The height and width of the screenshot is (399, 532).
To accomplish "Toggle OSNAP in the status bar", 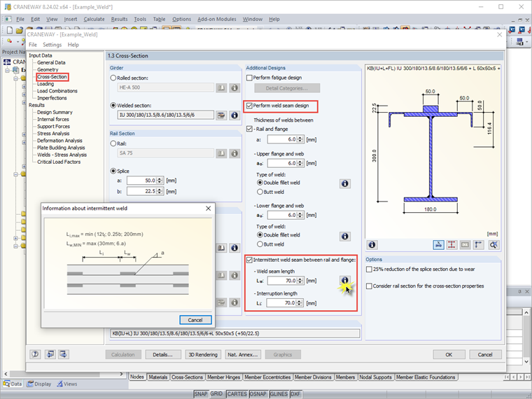I will coord(258,394).
